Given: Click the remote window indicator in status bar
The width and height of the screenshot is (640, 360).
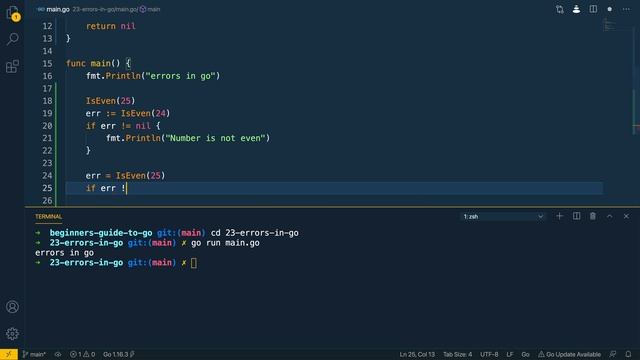Looking at the screenshot, I should point(9,354).
